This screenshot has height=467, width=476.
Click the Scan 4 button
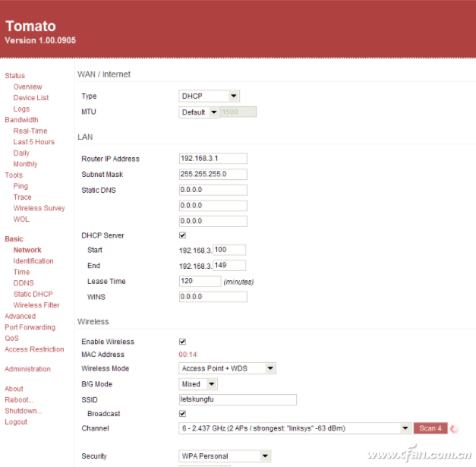[x=430, y=428]
